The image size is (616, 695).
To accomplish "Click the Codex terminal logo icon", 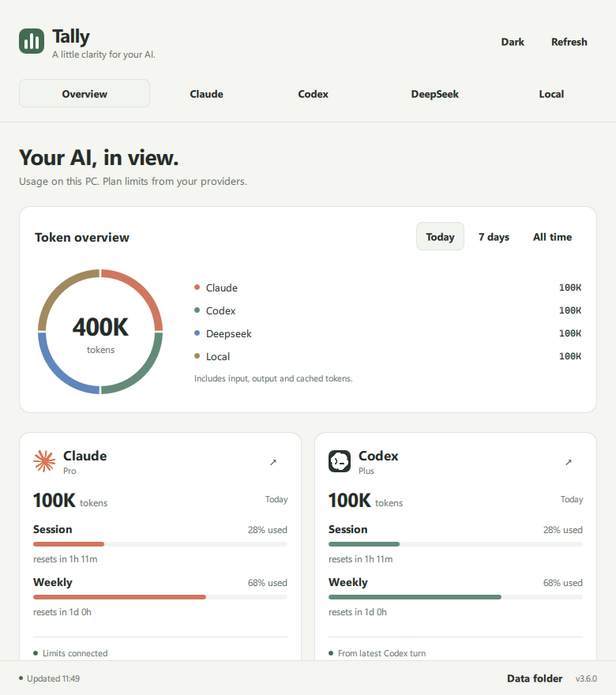I will click(340, 461).
